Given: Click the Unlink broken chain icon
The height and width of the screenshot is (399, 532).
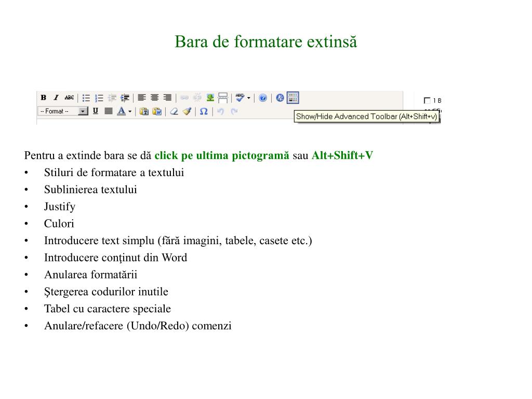Looking at the screenshot, I should pyautogui.click(x=197, y=98).
